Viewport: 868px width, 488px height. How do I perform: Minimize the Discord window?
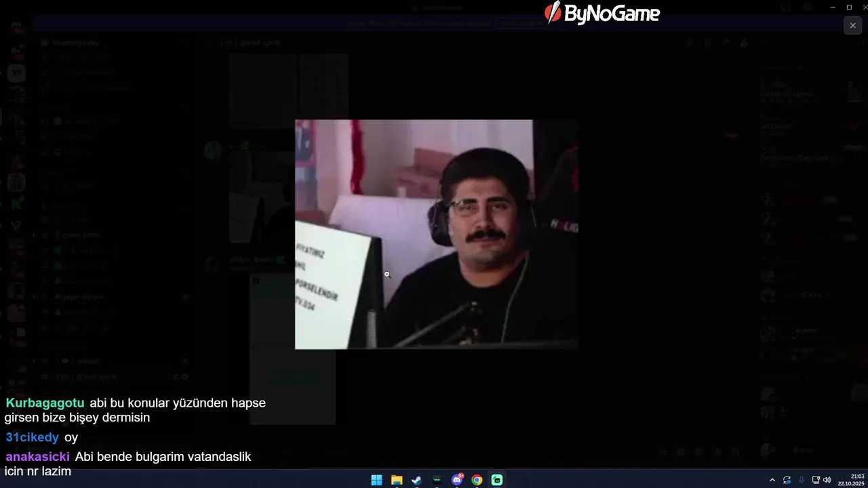click(832, 7)
